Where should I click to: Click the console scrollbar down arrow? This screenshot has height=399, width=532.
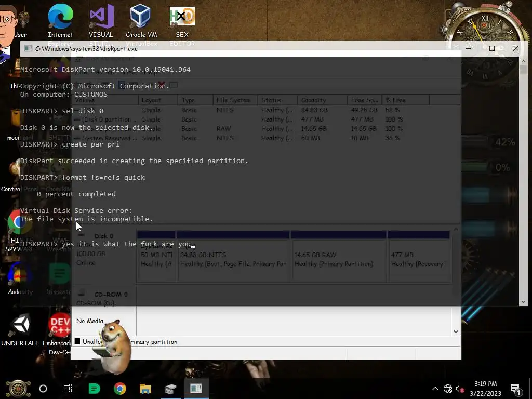[x=523, y=302]
